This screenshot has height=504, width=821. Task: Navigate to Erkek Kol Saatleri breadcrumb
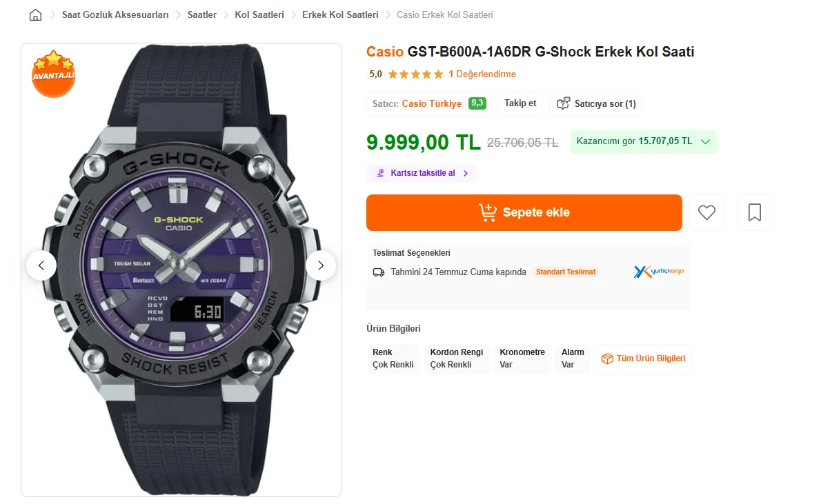tap(340, 14)
